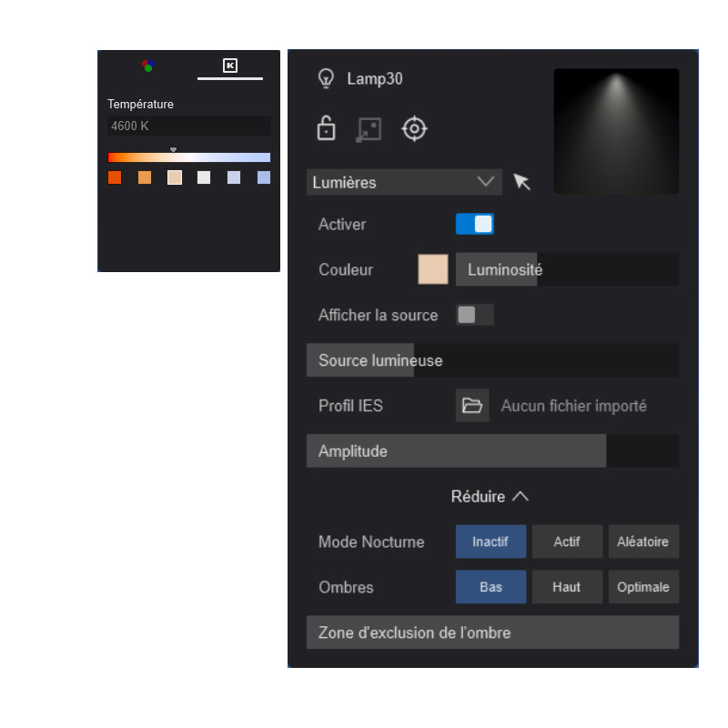Open the IES profile folder icon
This screenshot has height=728, width=728.
tap(471, 406)
